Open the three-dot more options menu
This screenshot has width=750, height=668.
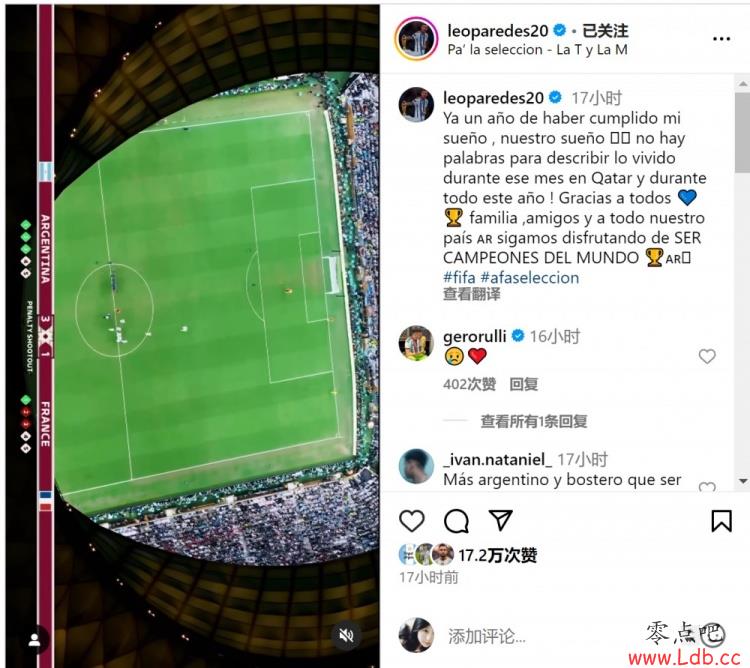(x=721, y=39)
